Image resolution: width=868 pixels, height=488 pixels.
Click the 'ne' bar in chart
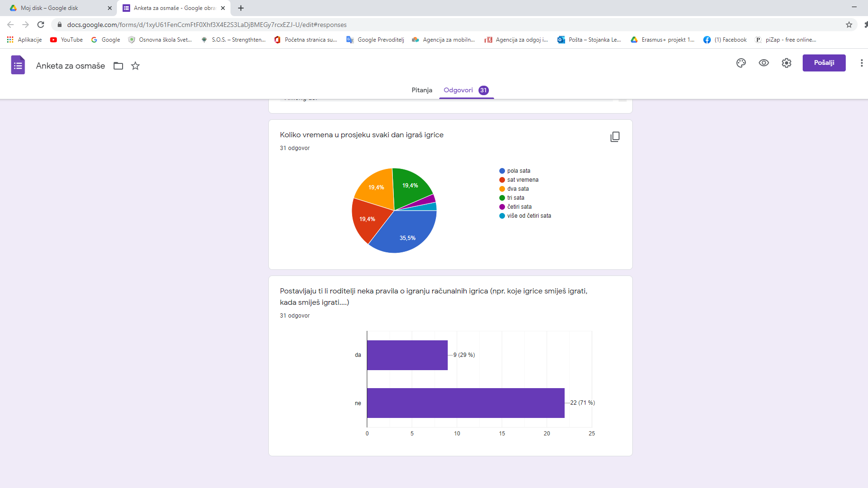pos(465,403)
